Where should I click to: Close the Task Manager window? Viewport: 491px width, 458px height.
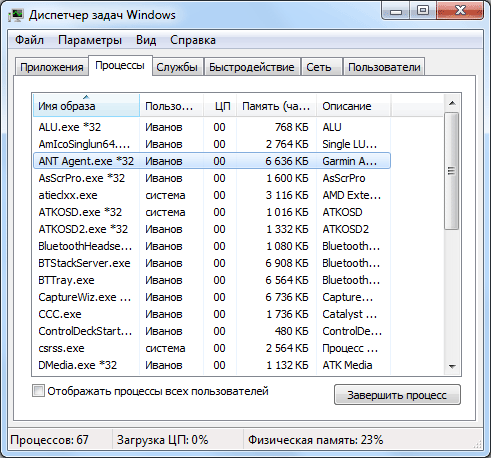460,11
